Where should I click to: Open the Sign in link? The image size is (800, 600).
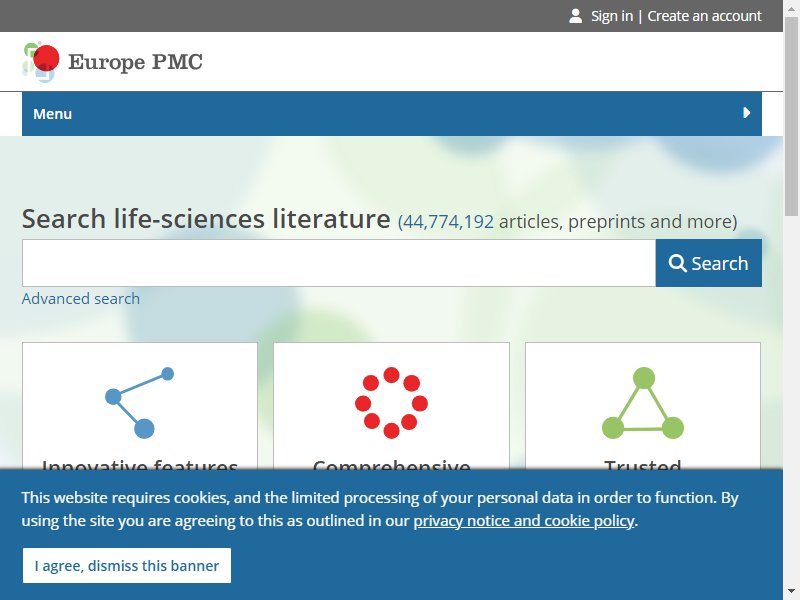612,16
